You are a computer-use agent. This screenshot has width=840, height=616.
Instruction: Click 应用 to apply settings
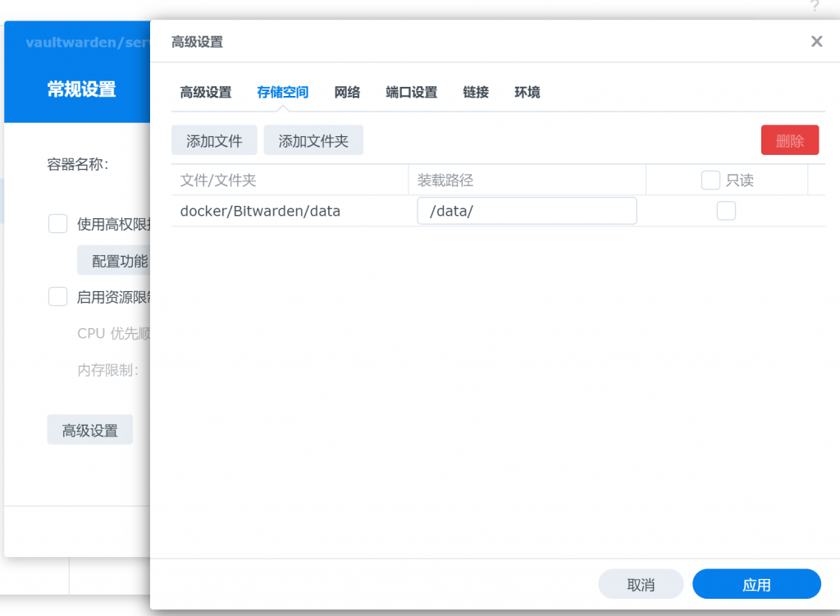click(x=756, y=585)
